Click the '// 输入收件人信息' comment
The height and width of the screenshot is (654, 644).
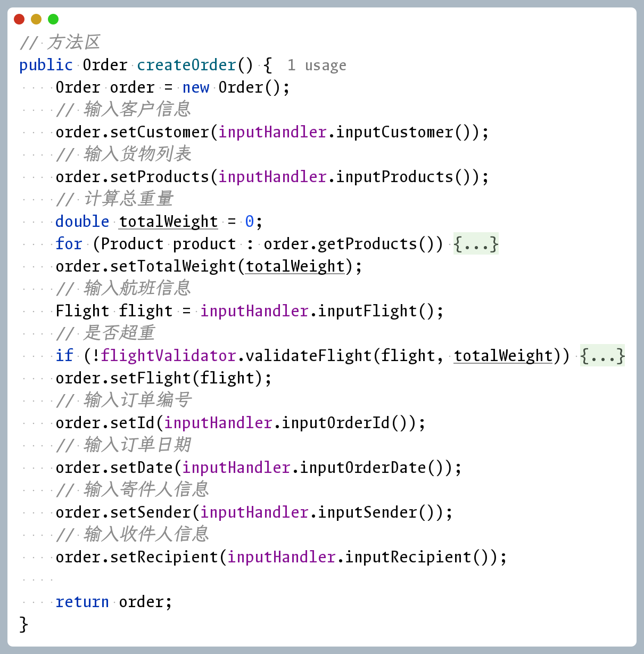tap(133, 534)
